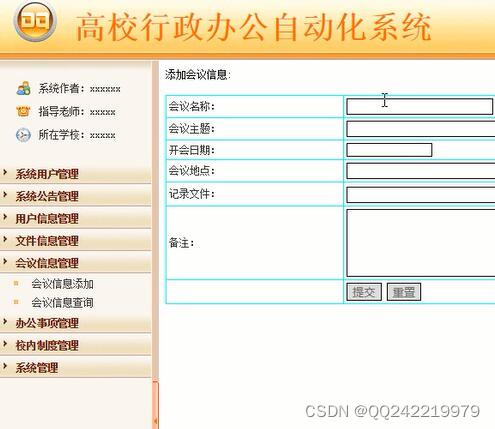
Task: Click the 记录文件 label
Action: (x=192, y=194)
